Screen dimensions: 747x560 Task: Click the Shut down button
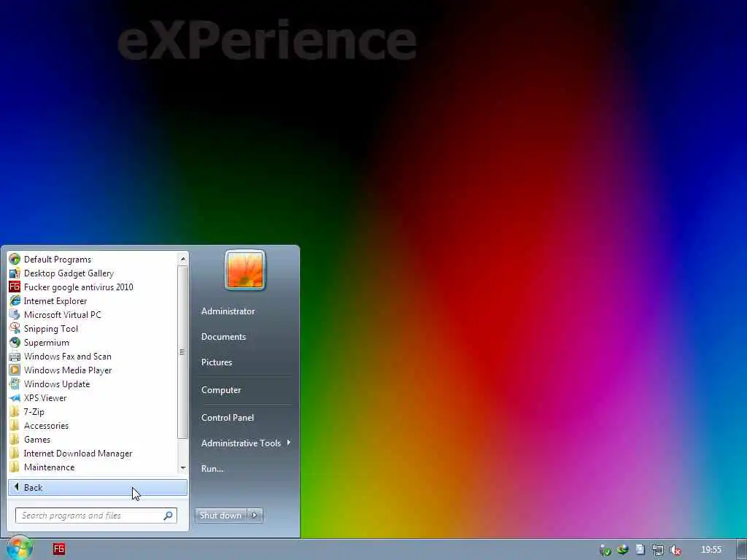pyautogui.click(x=220, y=516)
